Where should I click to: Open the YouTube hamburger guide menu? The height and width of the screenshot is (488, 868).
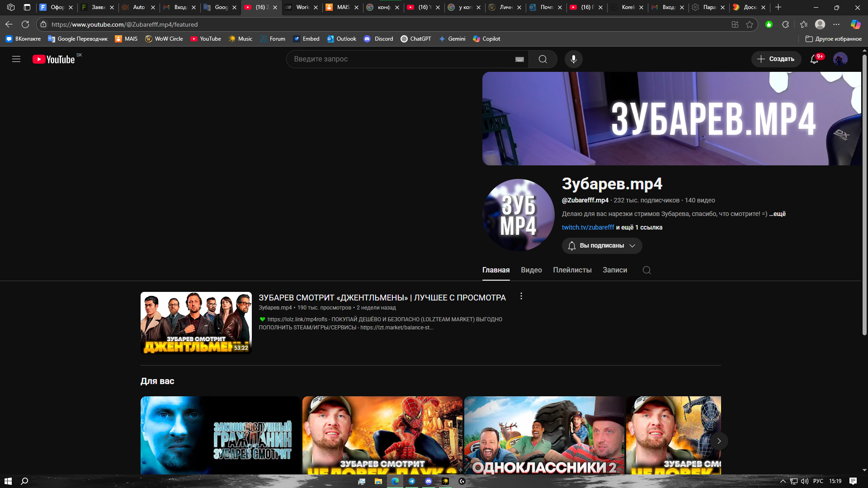coord(16,59)
